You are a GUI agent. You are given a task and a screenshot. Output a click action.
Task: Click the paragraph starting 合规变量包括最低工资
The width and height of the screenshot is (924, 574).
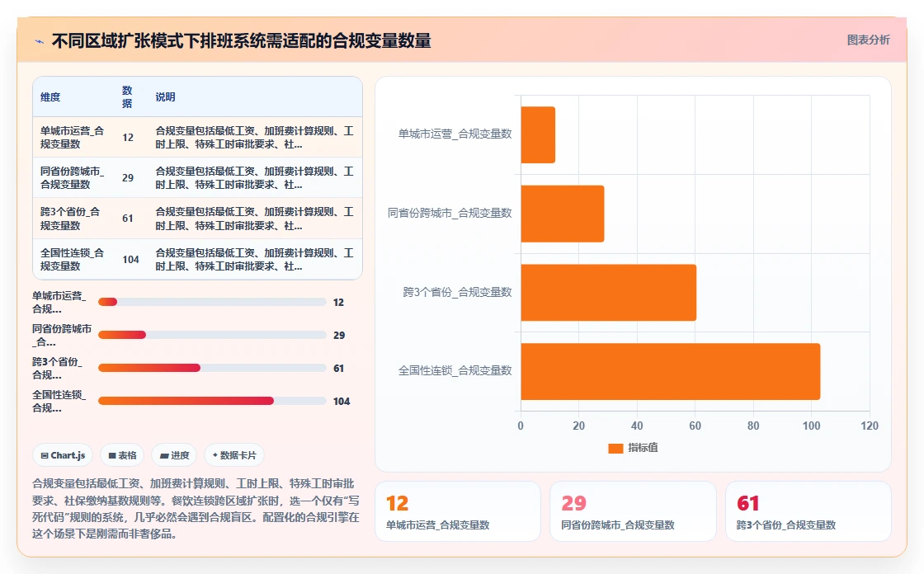click(196, 509)
